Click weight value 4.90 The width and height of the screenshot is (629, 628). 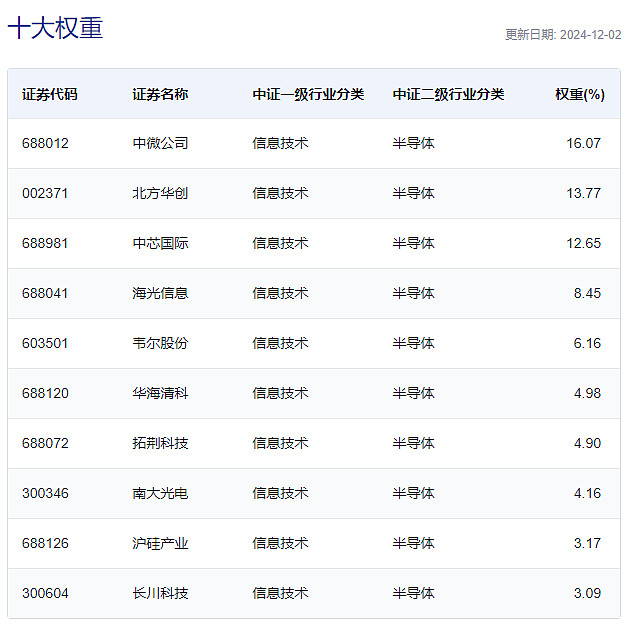point(587,443)
